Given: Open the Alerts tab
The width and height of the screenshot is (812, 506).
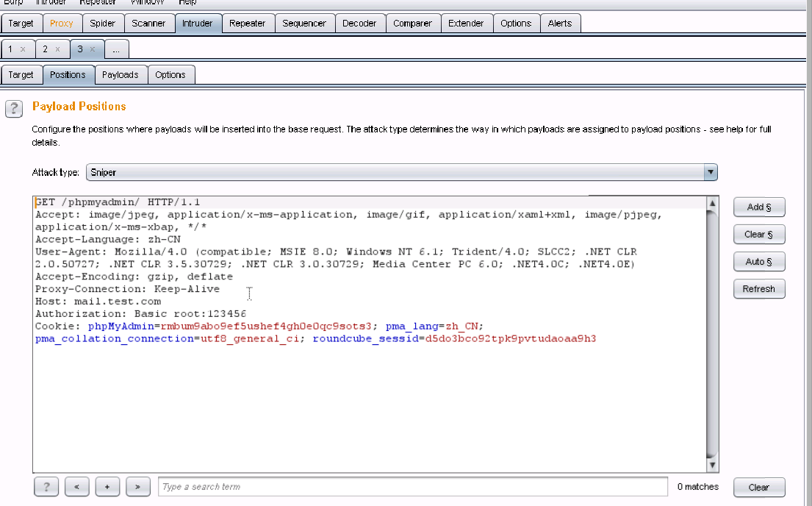Looking at the screenshot, I should tap(560, 24).
